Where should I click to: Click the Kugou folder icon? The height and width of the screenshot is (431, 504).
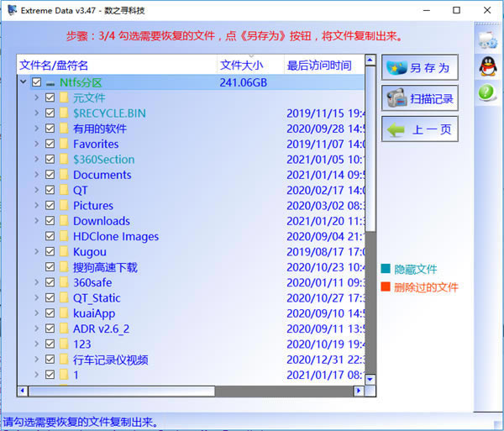pyautogui.click(x=63, y=252)
